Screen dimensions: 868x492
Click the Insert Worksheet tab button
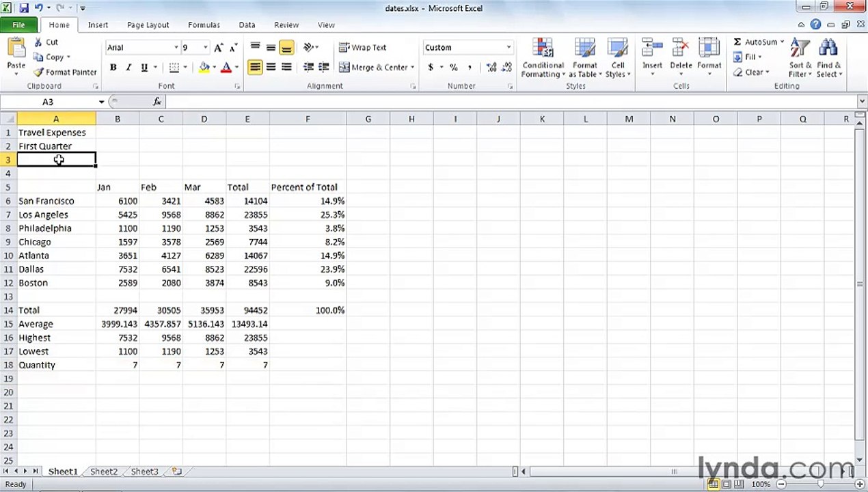(x=177, y=471)
